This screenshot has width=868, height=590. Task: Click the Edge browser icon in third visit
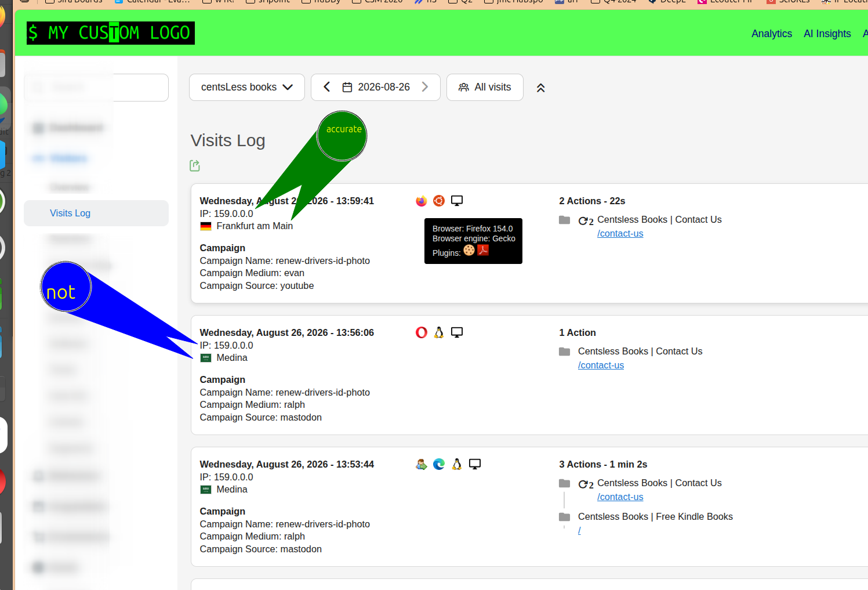439,464
